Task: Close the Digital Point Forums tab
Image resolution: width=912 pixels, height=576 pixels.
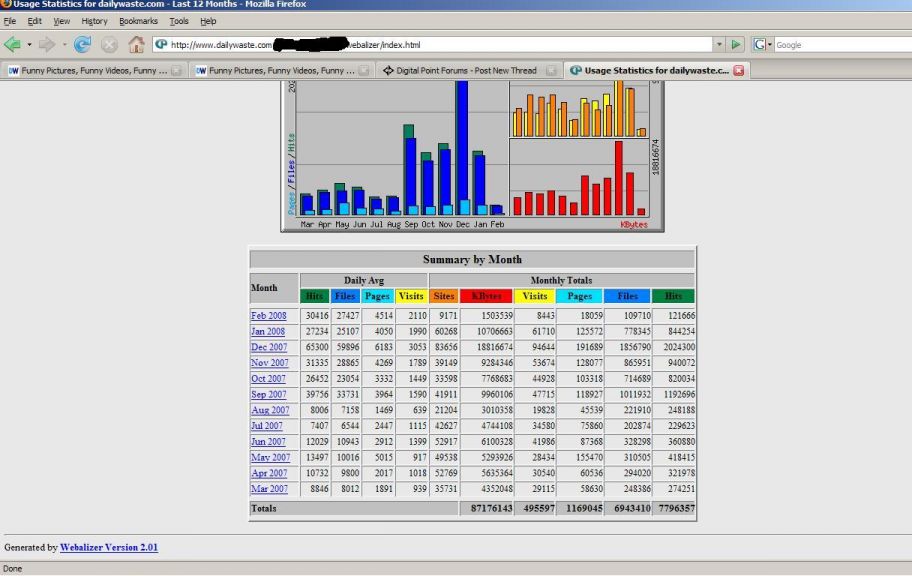Action: tap(551, 70)
